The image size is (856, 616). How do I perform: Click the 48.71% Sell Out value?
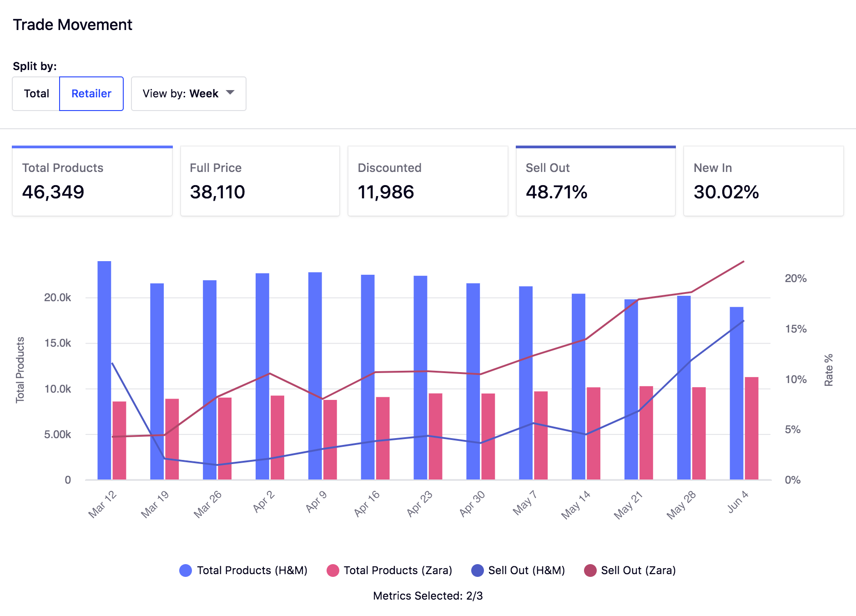pyautogui.click(x=557, y=192)
